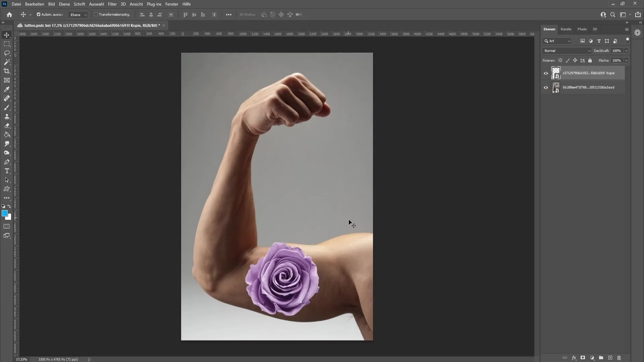Image resolution: width=644 pixels, height=362 pixels.
Task: Open the Search icon in options bar
Action: pyautogui.click(x=613, y=15)
